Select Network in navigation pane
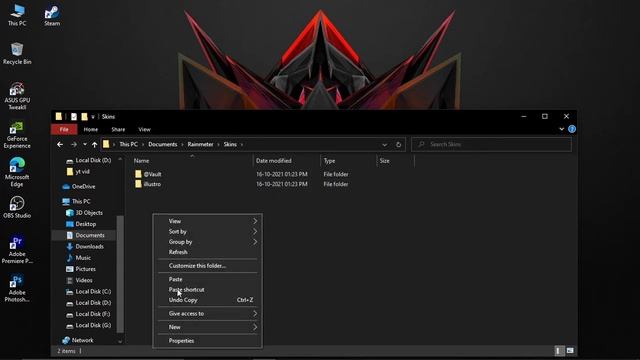Screen dimensions: 640x360 [x=82, y=340]
